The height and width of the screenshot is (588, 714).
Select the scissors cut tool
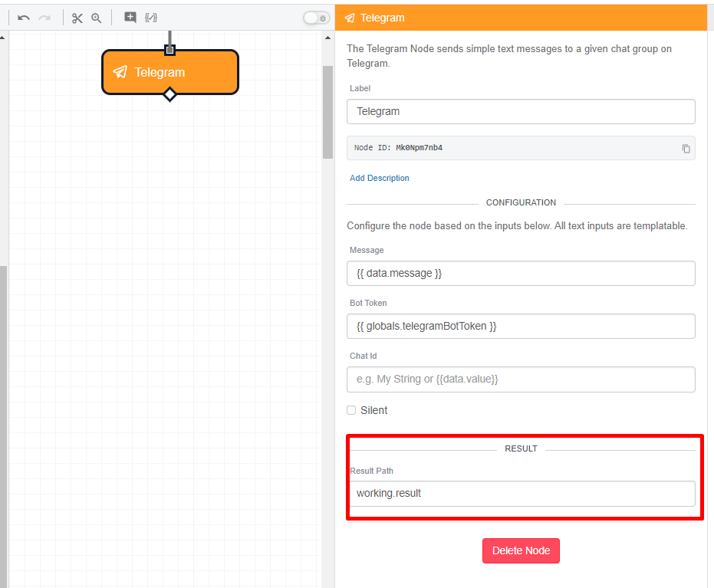[77, 18]
